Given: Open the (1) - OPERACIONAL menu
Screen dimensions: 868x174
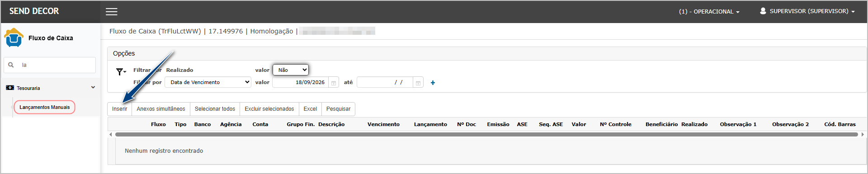Looking at the screenshot, I should pyautogui.click(x=709, y=12).
